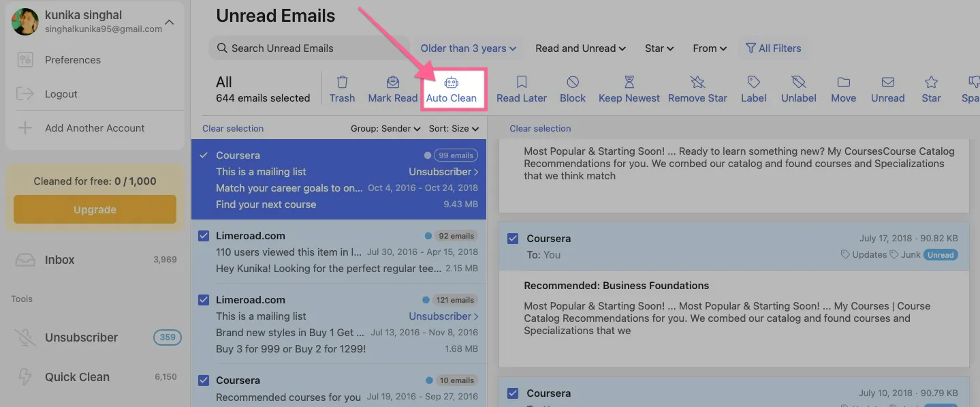Expand the From filter dropdown

pyautogui.click(x=710, y=48)
